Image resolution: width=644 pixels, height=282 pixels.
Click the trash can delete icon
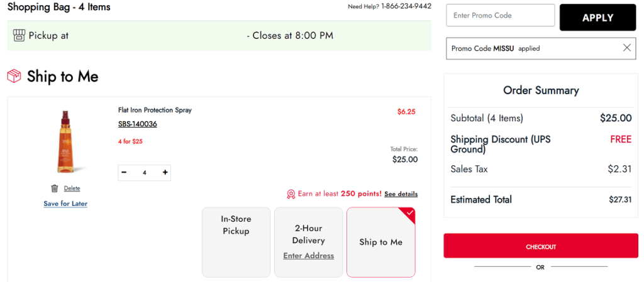tap(55, 188)
